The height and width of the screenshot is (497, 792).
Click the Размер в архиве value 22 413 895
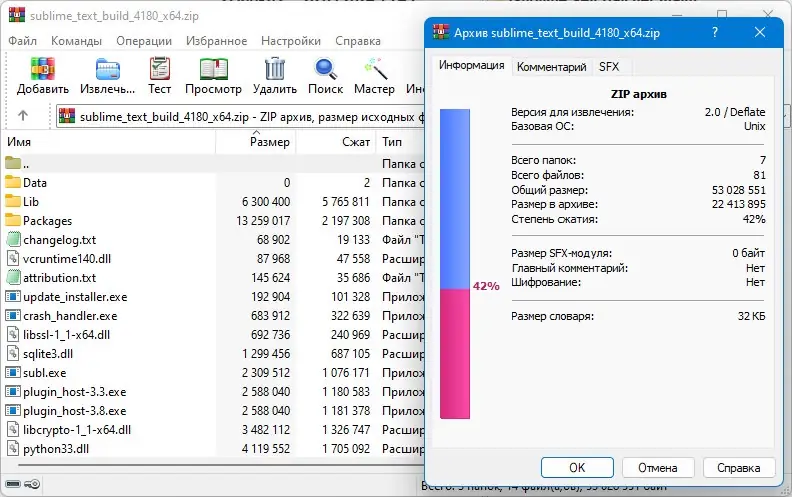[x=738, y=204]
